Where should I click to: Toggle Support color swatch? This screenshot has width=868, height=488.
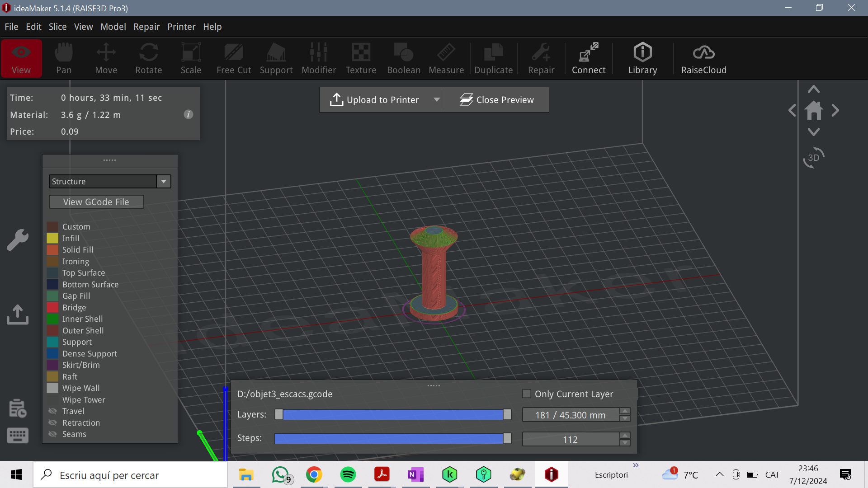coord(53,342)
